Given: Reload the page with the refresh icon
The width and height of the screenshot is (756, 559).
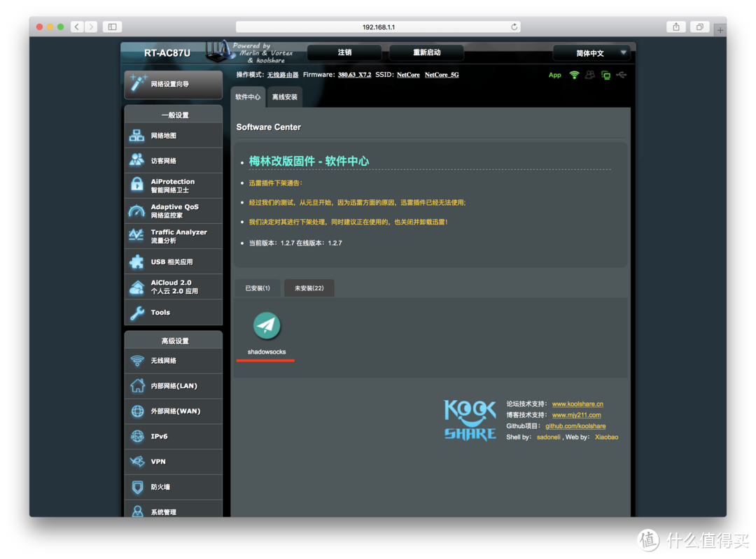Looking at the screenshot, I should [x=514, y=27].
